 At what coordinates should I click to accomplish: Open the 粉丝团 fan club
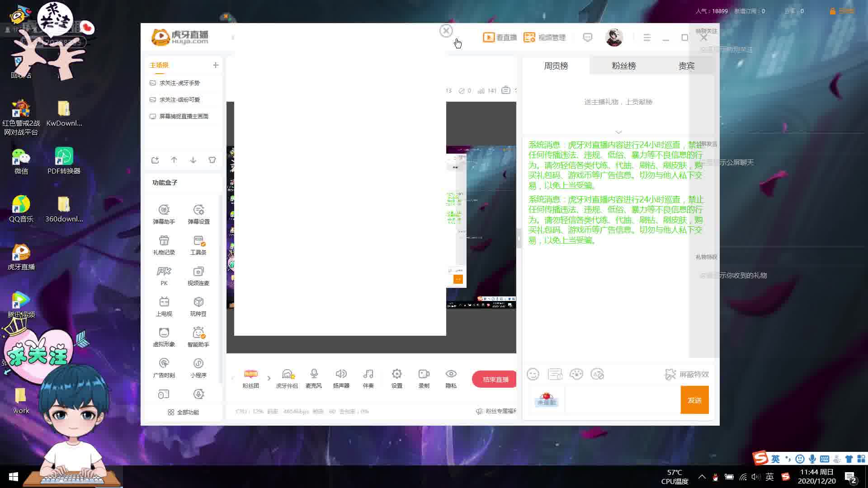(250, 379)
